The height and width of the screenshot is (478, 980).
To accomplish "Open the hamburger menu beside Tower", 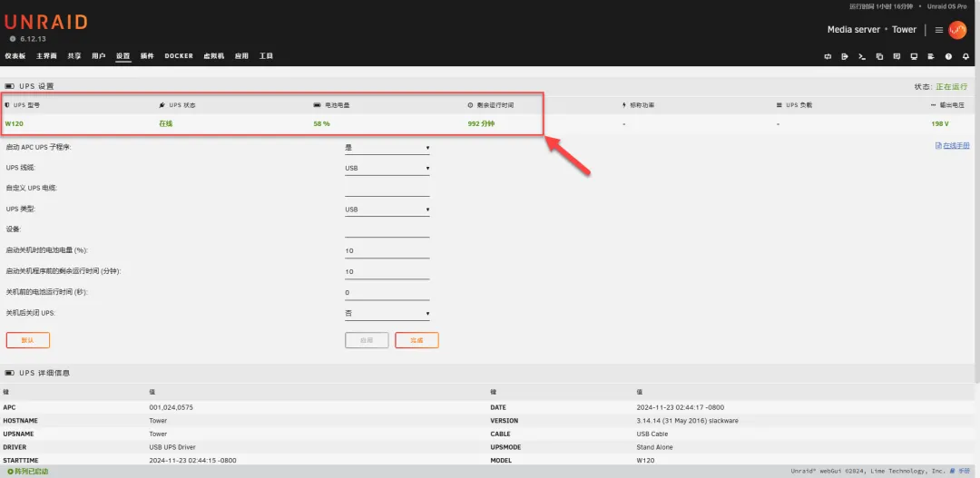I will (939, 30).
